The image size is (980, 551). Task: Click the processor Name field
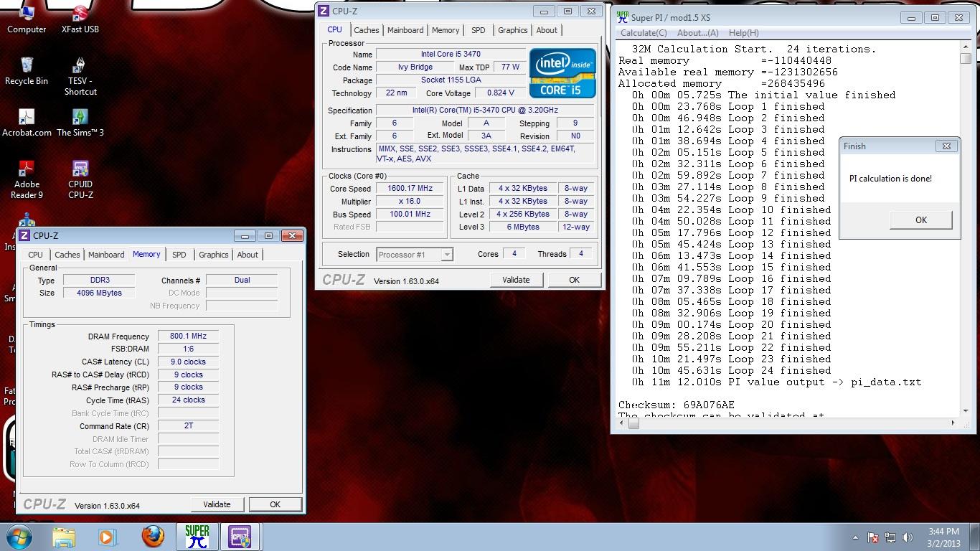(451, 54)
